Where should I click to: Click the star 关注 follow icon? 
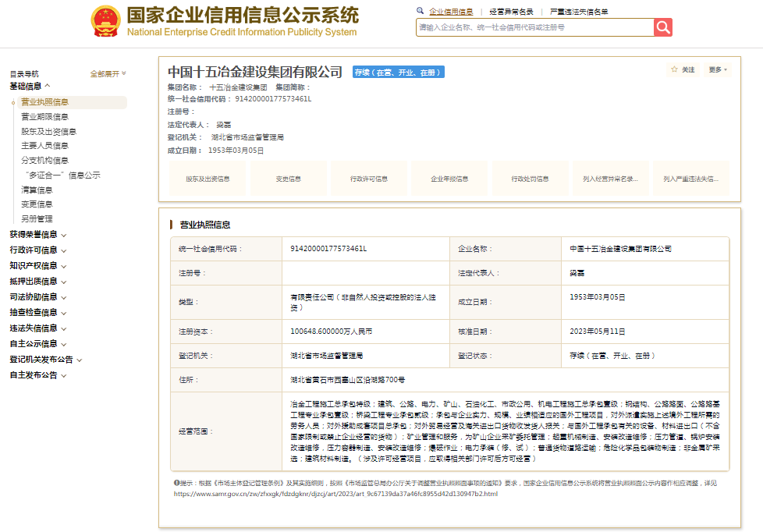(x=675, y=69)
